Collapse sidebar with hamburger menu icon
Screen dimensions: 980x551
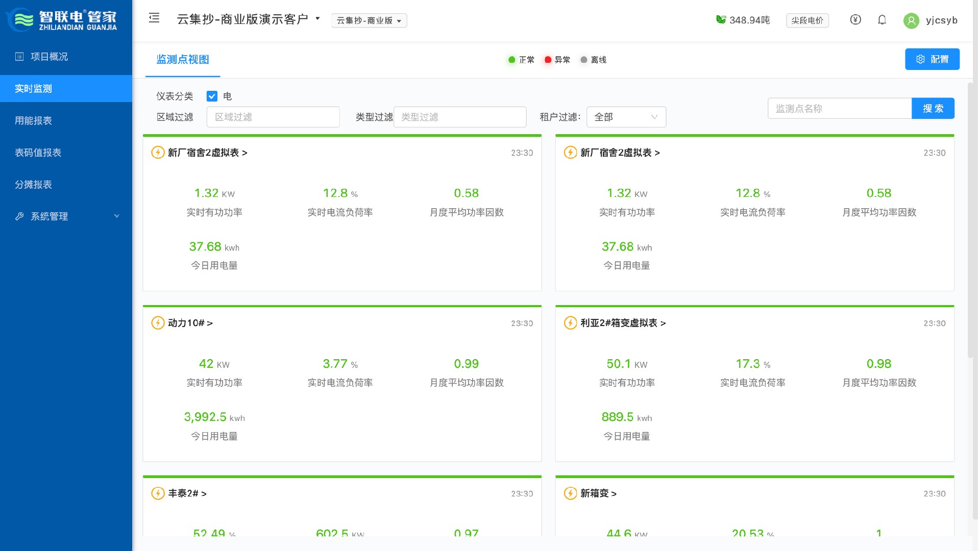(x=154, y=18)
